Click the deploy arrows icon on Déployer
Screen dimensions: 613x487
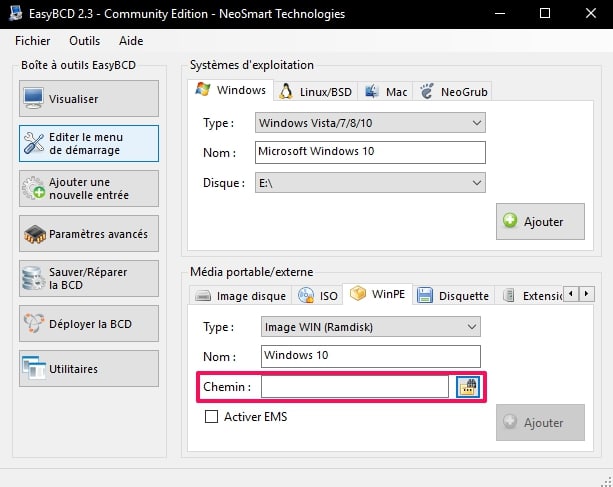coord(33,323)
